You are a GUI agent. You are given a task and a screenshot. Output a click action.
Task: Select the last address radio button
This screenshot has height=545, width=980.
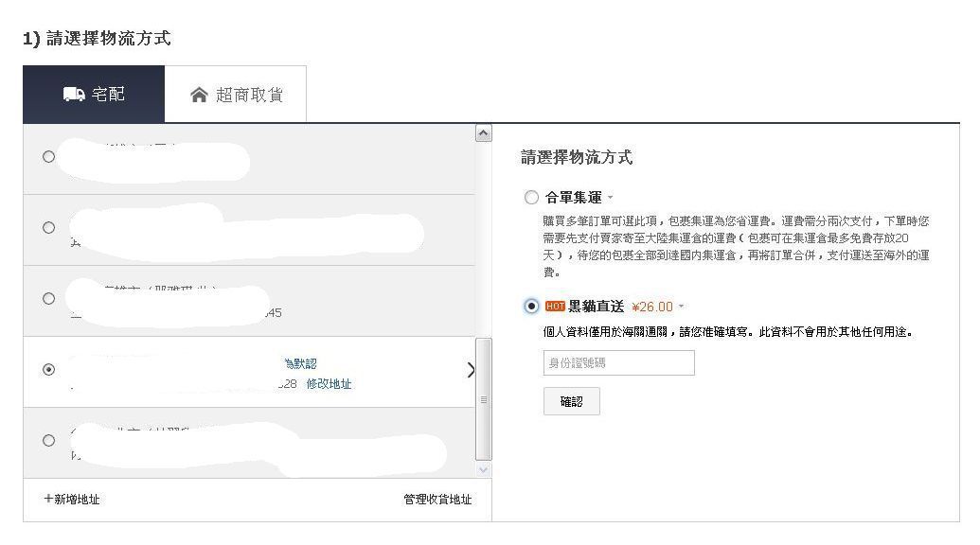48,441
